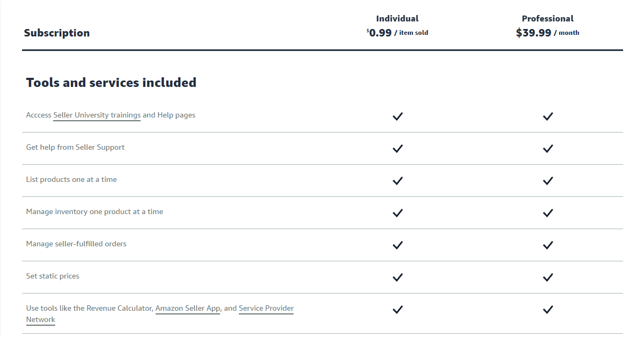Screen dimensions: 644x337
Task: Click Professional checkmark for Seller University trainings
Action: tap(547, 116)
